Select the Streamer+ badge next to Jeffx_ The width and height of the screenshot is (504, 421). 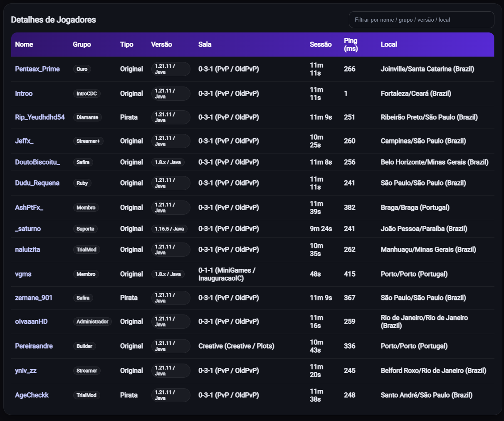coord(88,141)
